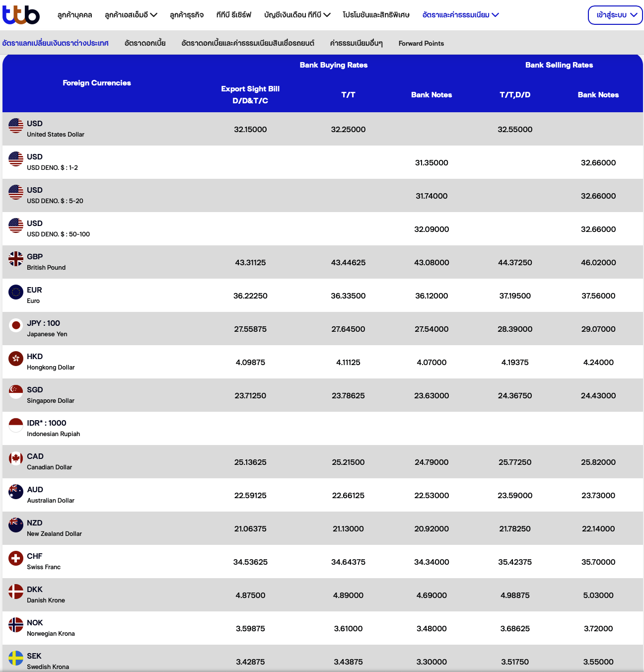Click the Euro flag icon
The image size is (644, 672).
click(16, 292)
